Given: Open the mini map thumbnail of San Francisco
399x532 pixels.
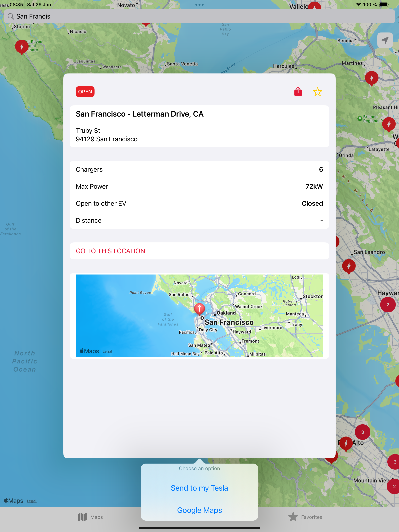Looking at the screenshot, I should pyautogui.click(x=199, y=316).
